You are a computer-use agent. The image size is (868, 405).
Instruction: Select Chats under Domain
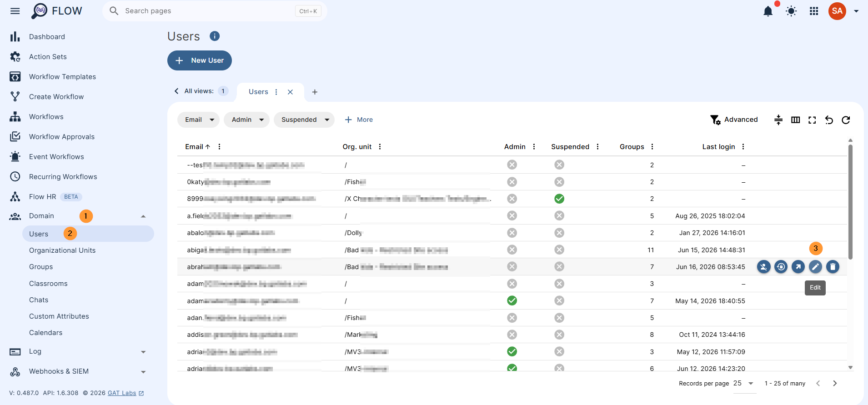39,300
